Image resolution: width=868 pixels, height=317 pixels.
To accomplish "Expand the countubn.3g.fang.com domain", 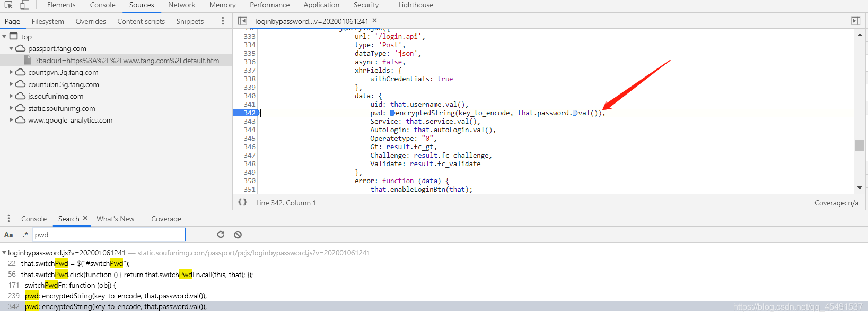I will (11, 84).
